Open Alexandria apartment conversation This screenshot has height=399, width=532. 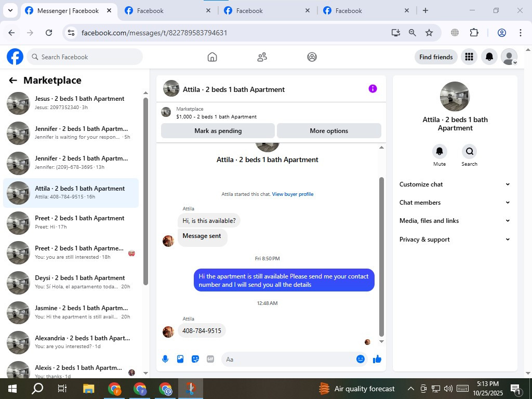tap(71, 342)
